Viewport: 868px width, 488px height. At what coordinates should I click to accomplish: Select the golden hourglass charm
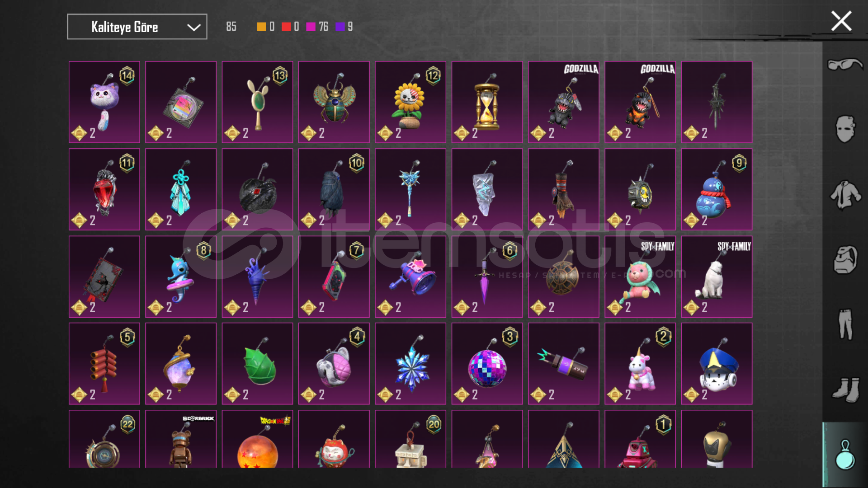(x=487, y=102)
